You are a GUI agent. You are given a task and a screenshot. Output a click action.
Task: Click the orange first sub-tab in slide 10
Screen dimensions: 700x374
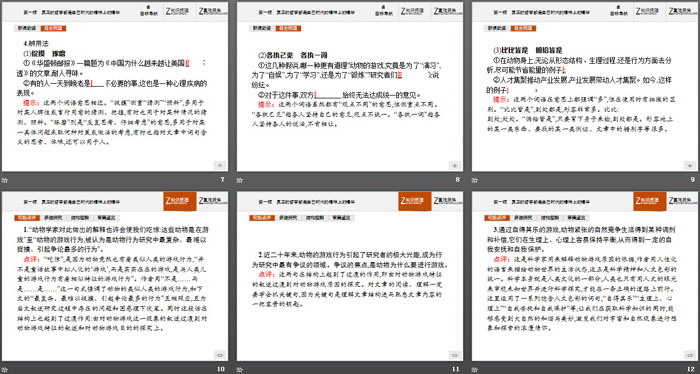(x=26, y=218)
